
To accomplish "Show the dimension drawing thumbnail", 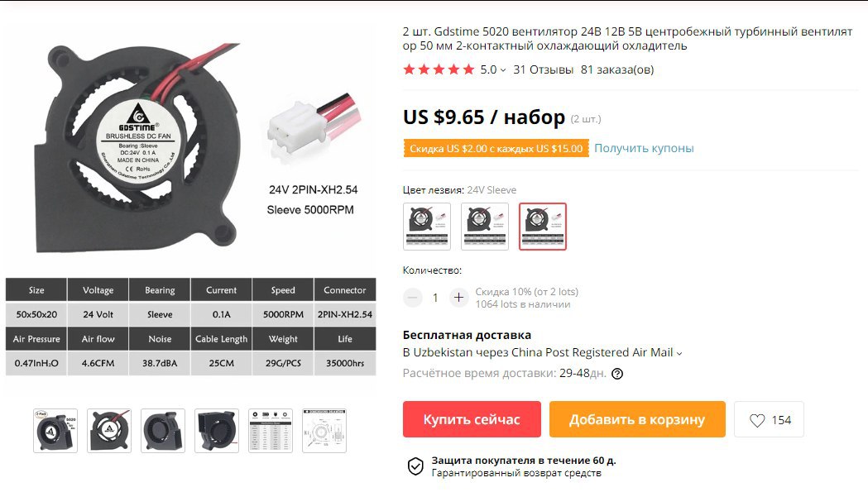I will (324, 431).
